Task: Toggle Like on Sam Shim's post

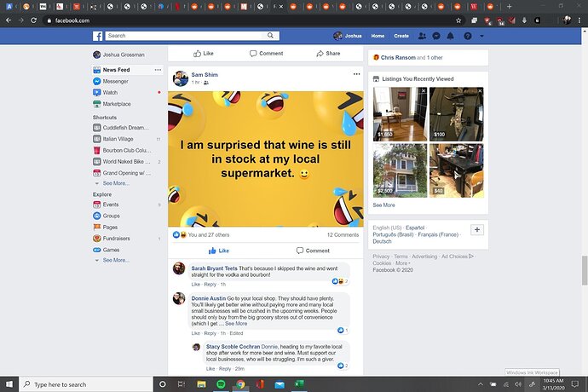Action: tap(219, 251)
